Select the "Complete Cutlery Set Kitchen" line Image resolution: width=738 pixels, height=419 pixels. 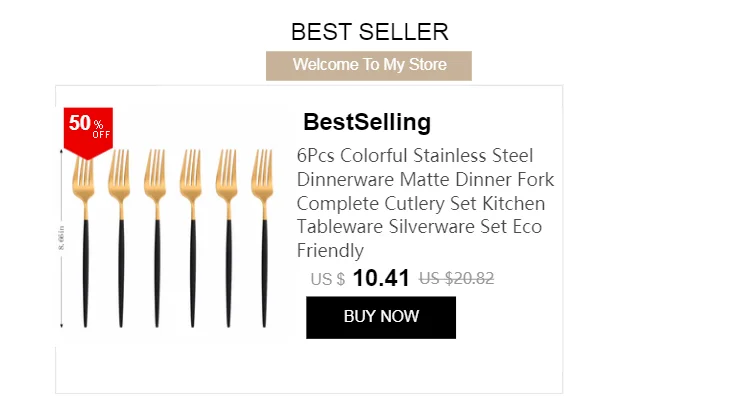click(421, 204)
